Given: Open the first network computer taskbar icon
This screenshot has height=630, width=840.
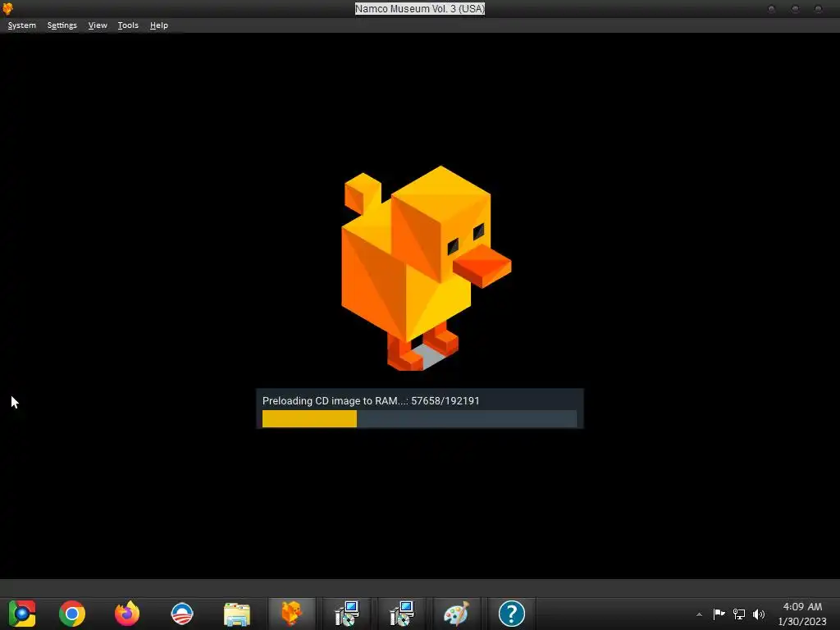Looking at the screenshot, I should pyautogui.click(x=347, y=614).
